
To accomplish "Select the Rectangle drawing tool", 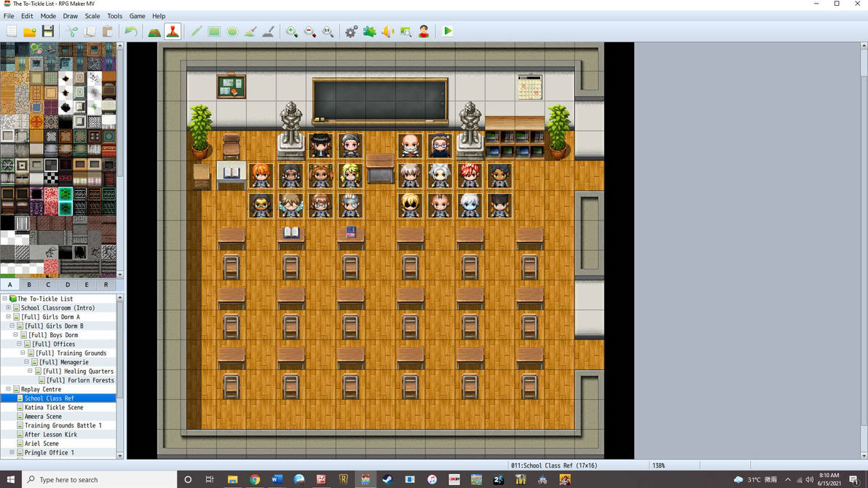I will click(213, 31).
